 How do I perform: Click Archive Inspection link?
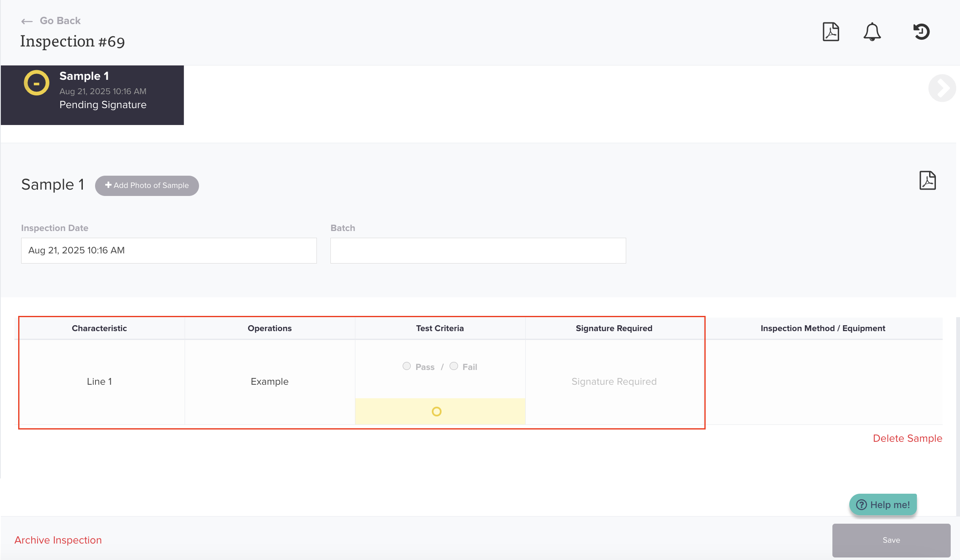coord(58,540)
